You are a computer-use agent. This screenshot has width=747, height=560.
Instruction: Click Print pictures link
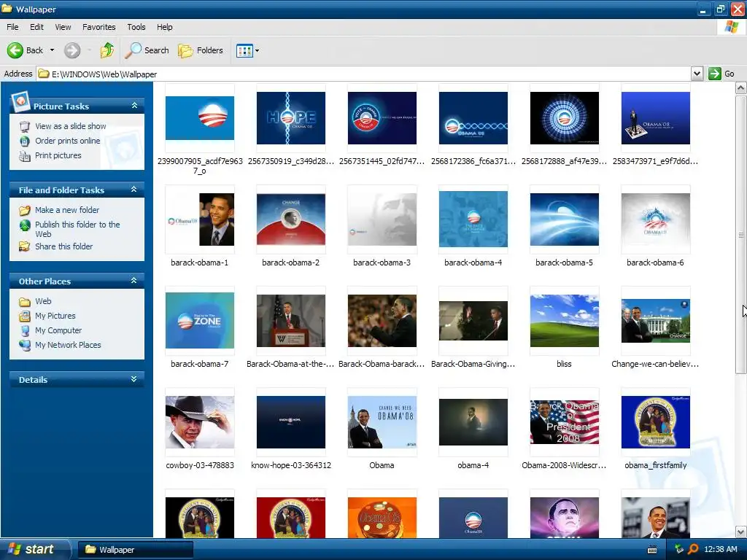click(58, 156)
